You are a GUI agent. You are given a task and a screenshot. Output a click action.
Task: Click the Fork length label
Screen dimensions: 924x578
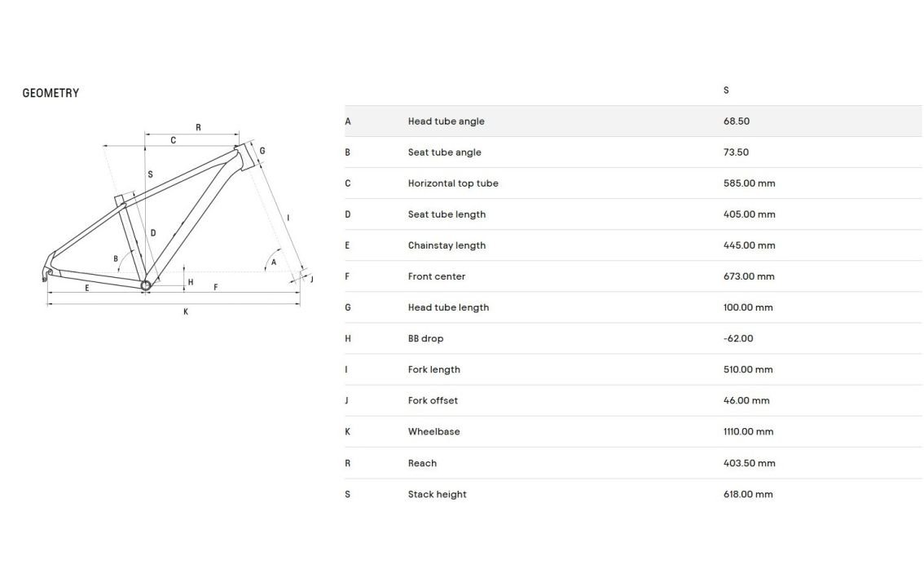pyautogui.click(x=433, y=370)
